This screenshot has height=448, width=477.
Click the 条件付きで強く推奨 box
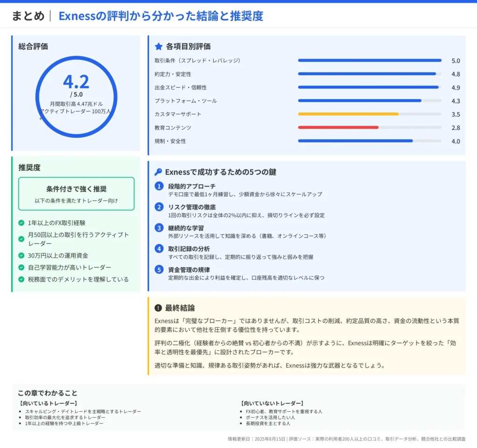[76, 194]
